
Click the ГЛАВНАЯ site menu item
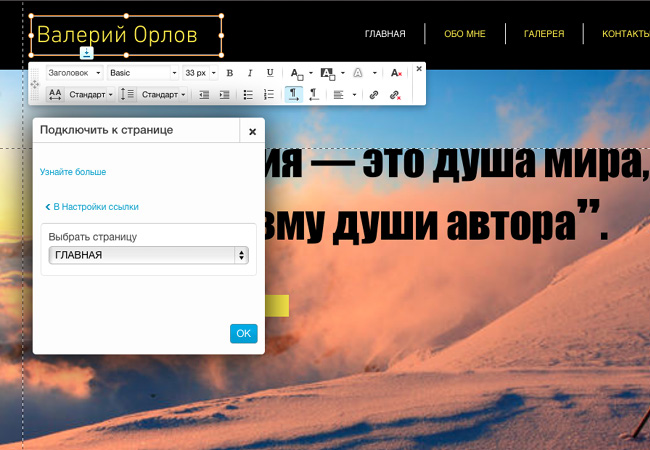[x=385, y=34]
